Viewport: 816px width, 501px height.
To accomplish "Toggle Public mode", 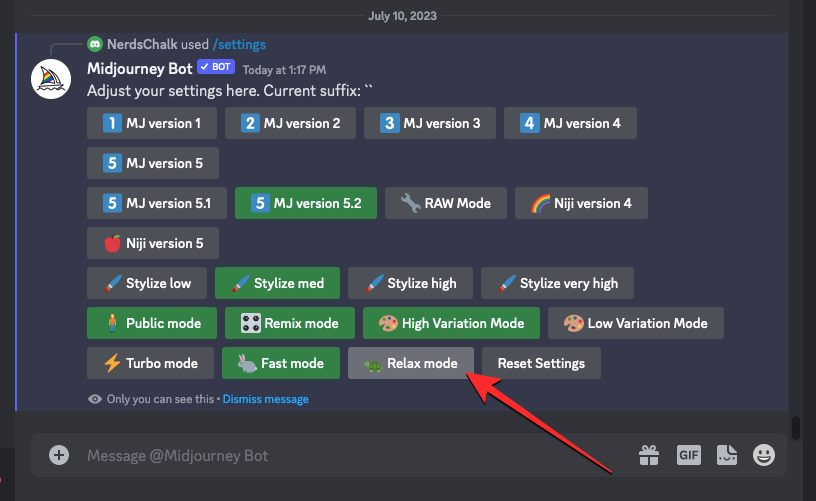I will click(x=152, y=323).
